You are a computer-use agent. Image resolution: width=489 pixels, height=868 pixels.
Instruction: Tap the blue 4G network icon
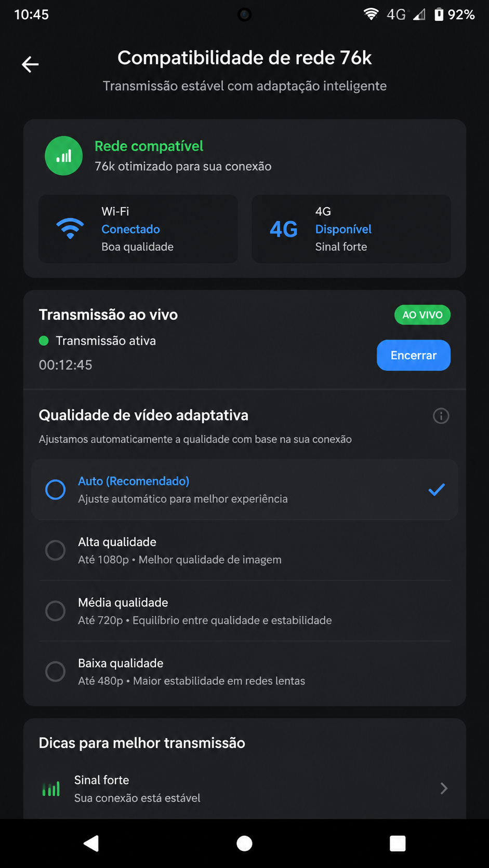tap(284, 229)
